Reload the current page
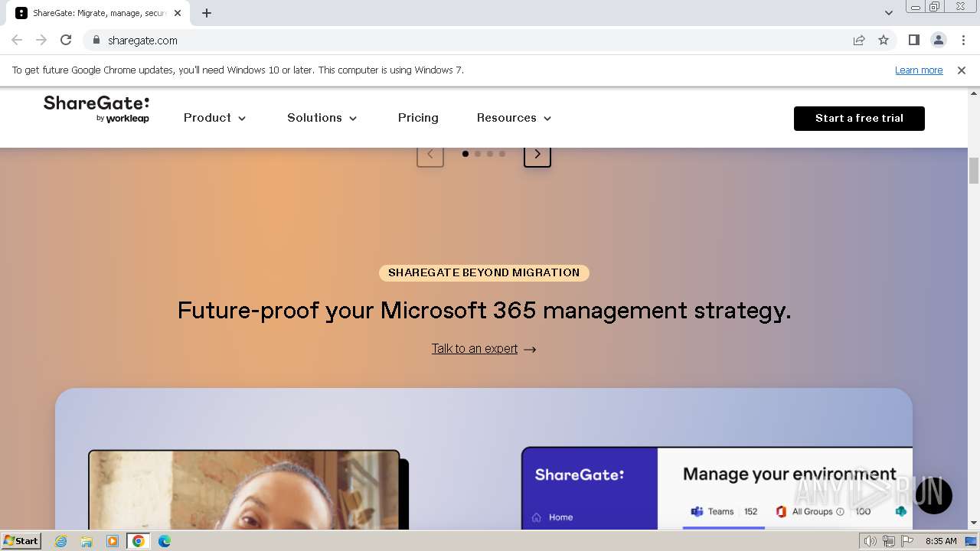This screenshot has height=551, width=980. [x=66, y=41]
